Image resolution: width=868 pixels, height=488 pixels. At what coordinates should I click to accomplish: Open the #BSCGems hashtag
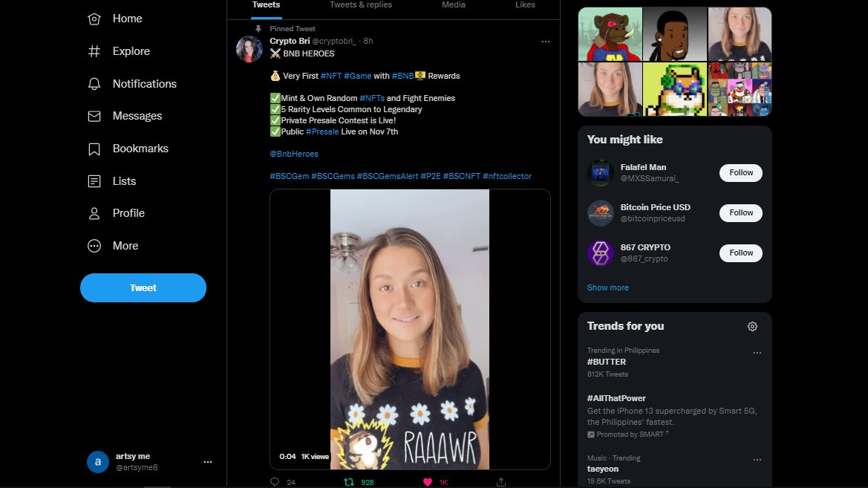tap(333, 176)
